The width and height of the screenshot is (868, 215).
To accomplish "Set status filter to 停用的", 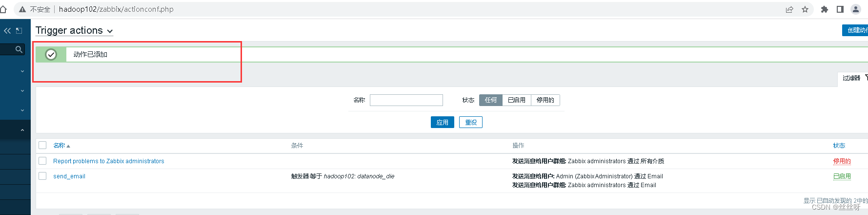I will [x=545, y=100].
